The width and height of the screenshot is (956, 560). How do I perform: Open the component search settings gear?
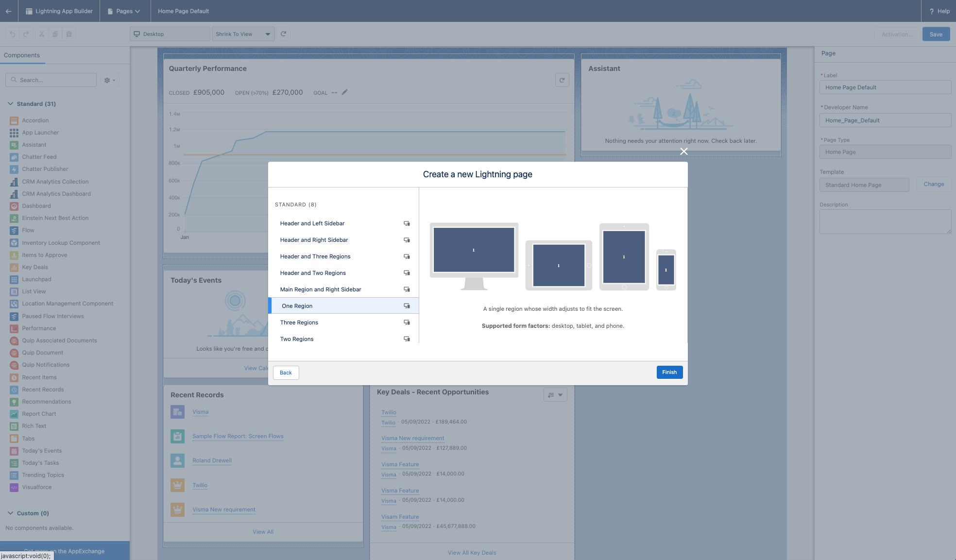tap(109, 80)
